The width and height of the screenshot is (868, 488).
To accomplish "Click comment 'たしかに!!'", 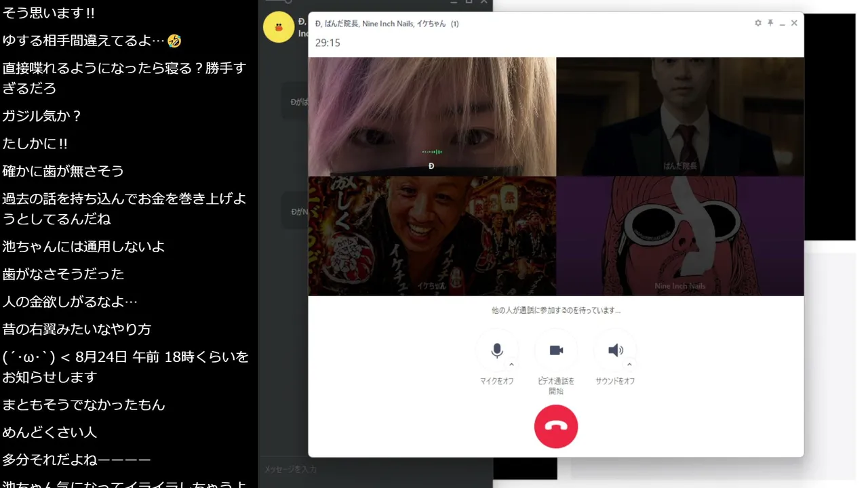I will click(x=35, y=144).
